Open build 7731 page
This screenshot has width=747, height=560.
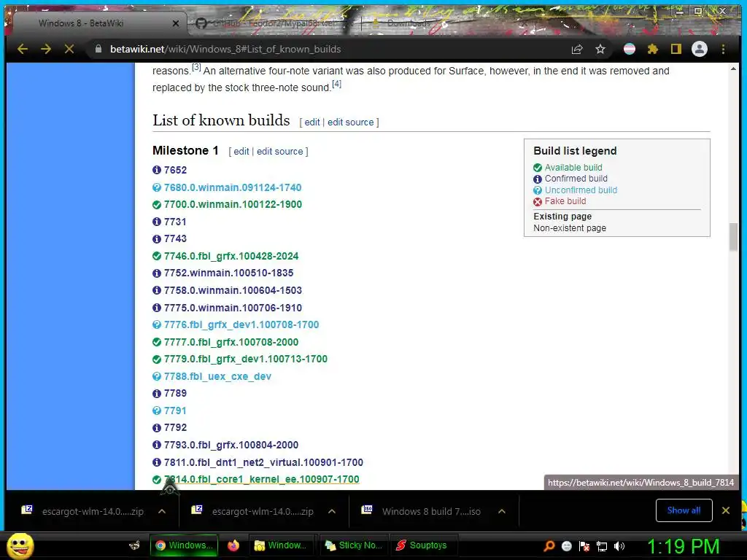(175, 222)
